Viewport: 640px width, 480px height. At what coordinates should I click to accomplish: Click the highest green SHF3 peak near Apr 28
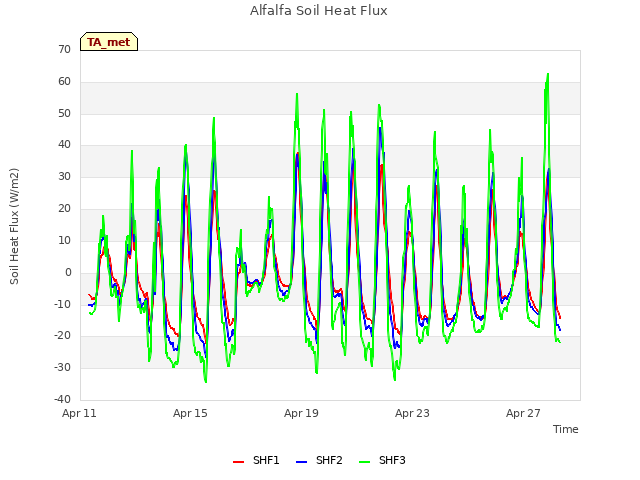[x=548, y=74]
